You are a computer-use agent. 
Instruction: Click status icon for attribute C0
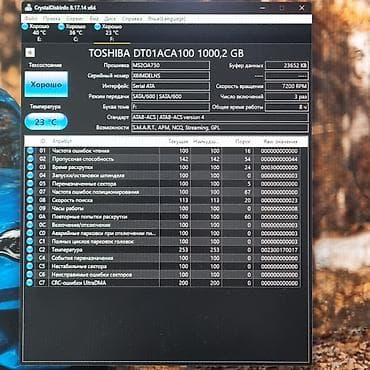tap(30, 233)
